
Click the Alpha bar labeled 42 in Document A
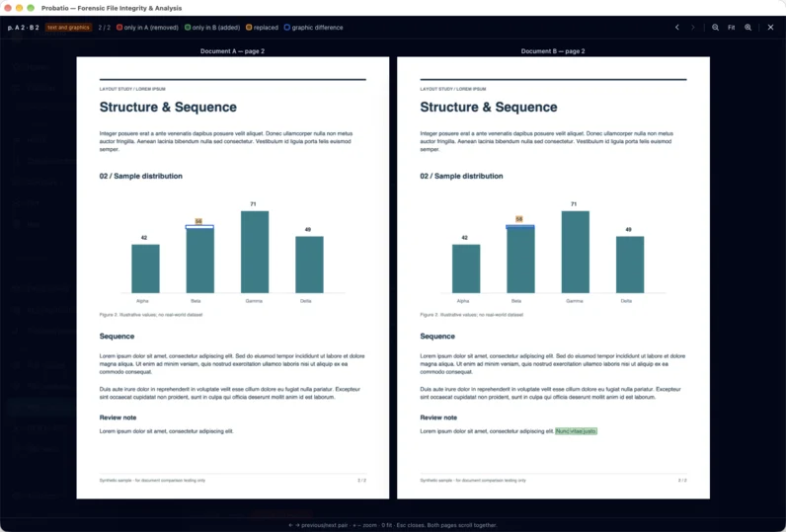(145, 268)
